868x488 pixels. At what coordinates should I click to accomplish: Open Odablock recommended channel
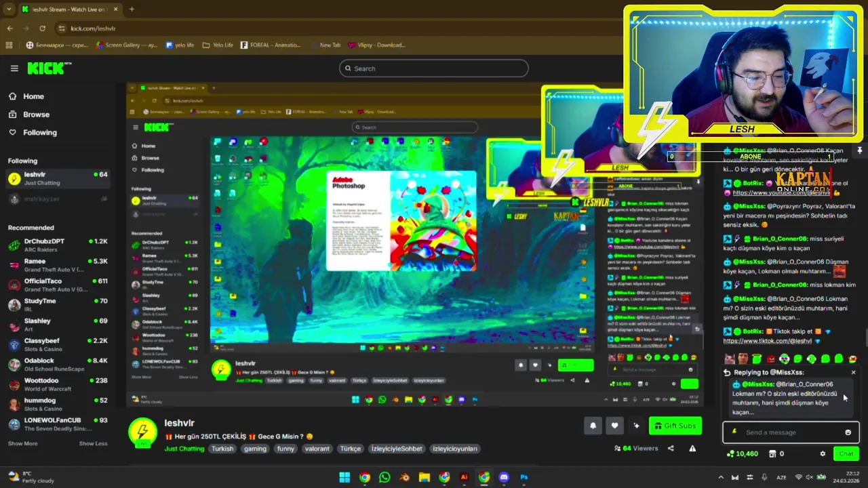coord(58,365)
